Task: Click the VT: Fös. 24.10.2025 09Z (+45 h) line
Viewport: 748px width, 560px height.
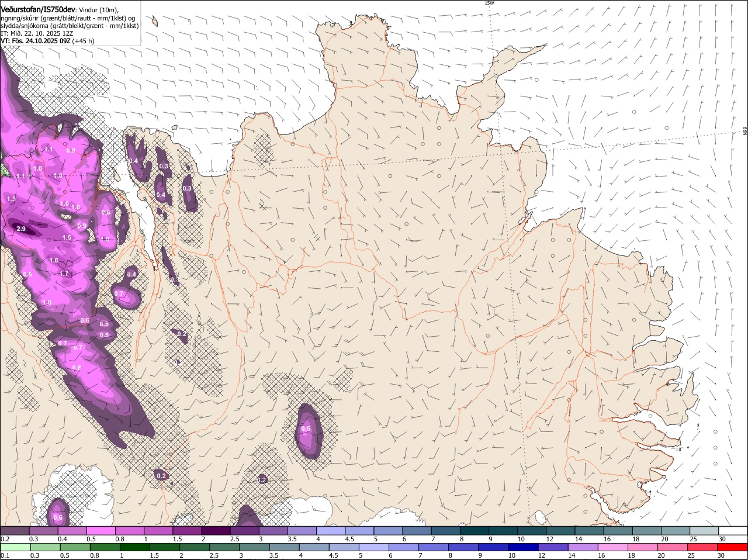Action: click(x=47, y=41)
